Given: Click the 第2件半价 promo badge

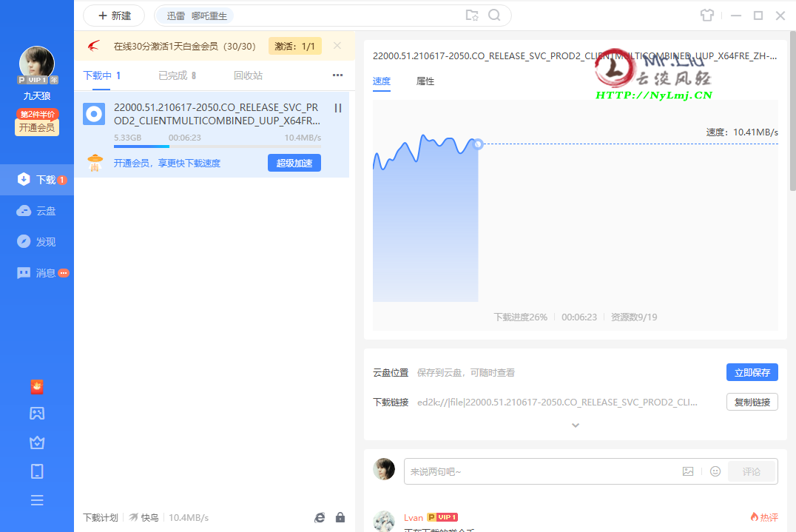Looking at the screenshot, I should 37,114.
